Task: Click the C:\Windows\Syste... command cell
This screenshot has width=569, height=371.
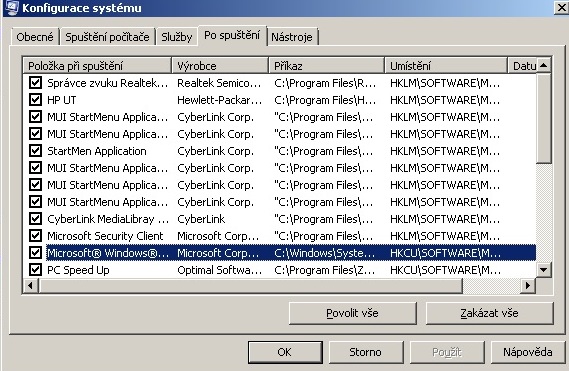Action: 324,253
